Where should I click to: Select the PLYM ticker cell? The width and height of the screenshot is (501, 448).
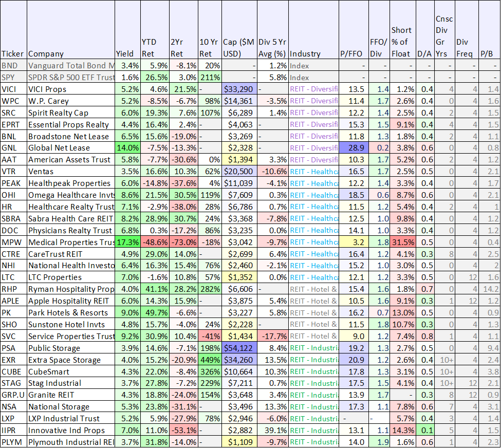(13, 442)
